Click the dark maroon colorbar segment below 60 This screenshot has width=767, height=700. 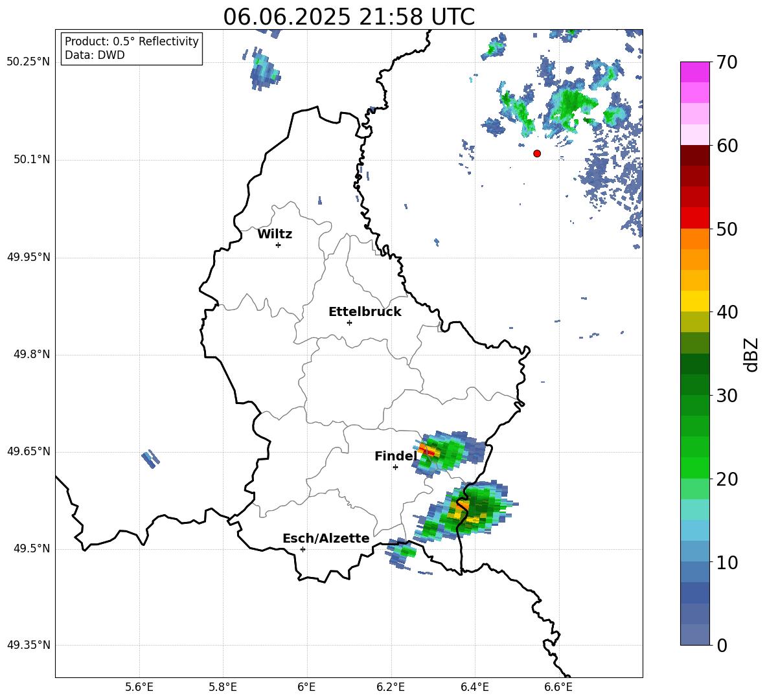(695, 155)
